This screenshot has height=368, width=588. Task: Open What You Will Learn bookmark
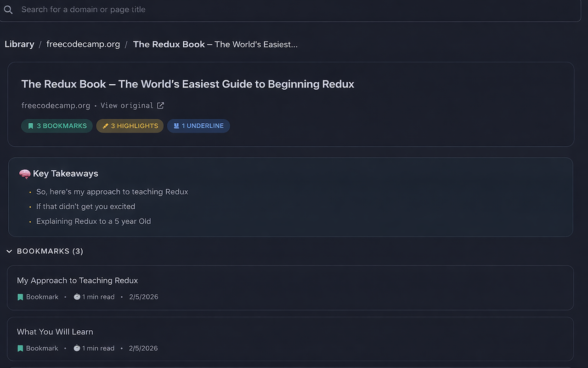[290, 339]
